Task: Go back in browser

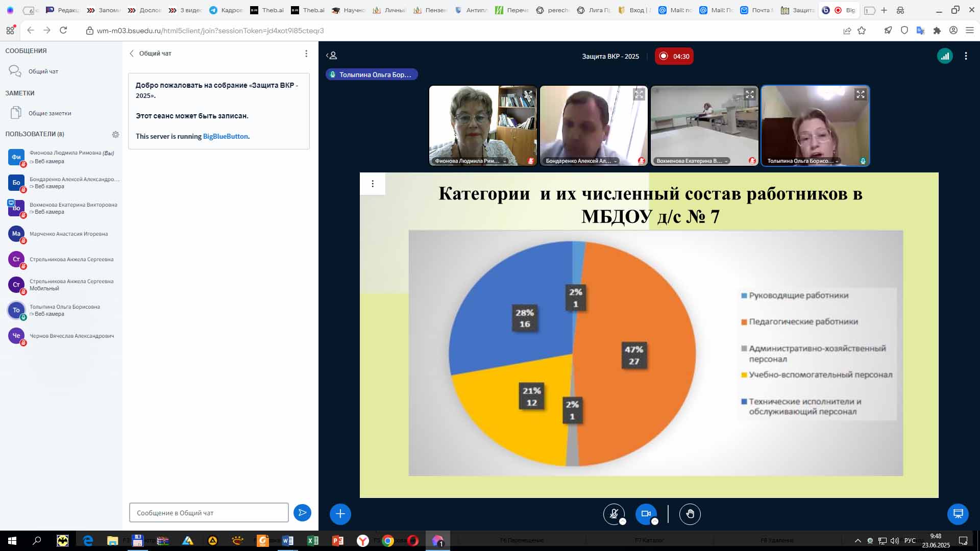Action: 31,31
